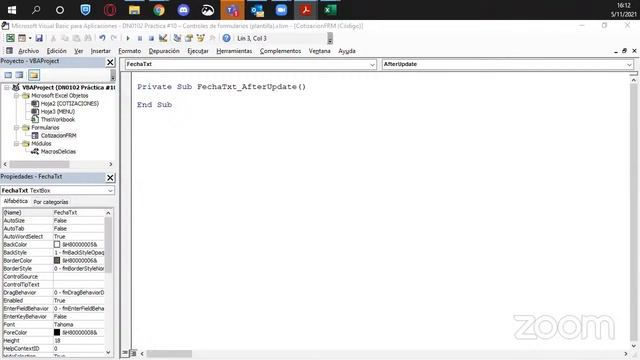Close the Propiedades - FechaTxt panel
The height and width of the screenshot is (360, 640).
click(110, 178)
